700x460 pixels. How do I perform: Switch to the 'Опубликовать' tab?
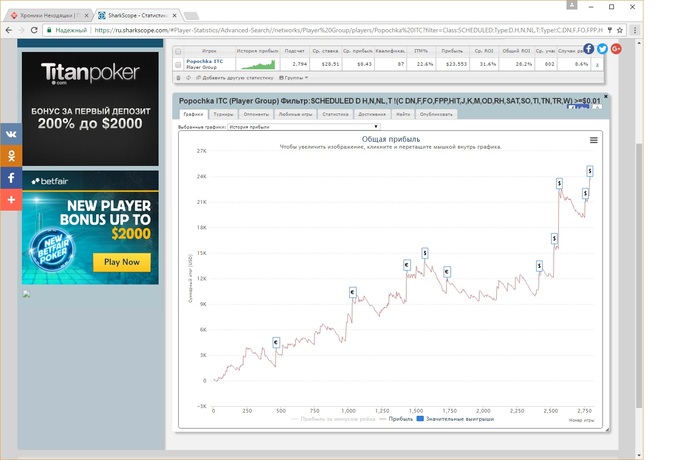pyautogui.click(x=436, y=114)
